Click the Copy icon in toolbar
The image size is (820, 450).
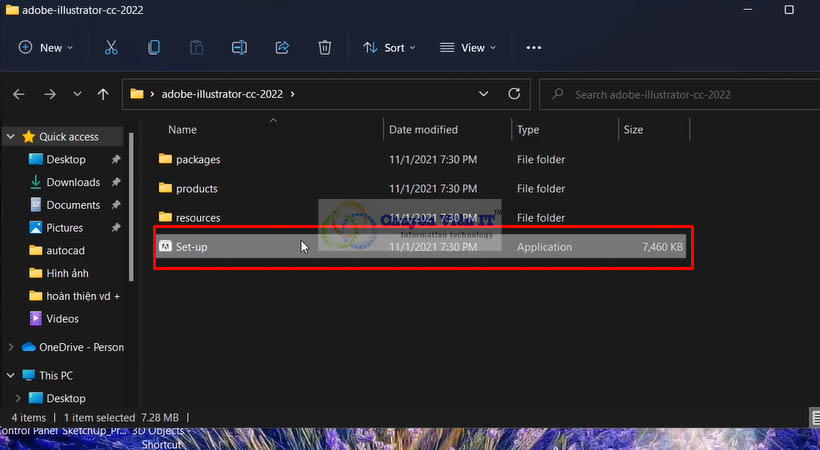coord(154,47)
